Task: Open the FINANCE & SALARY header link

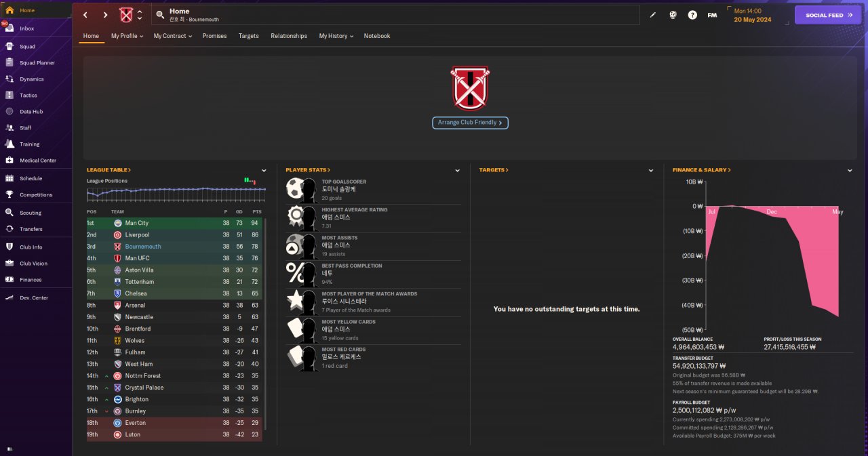Action: [702, 170]
